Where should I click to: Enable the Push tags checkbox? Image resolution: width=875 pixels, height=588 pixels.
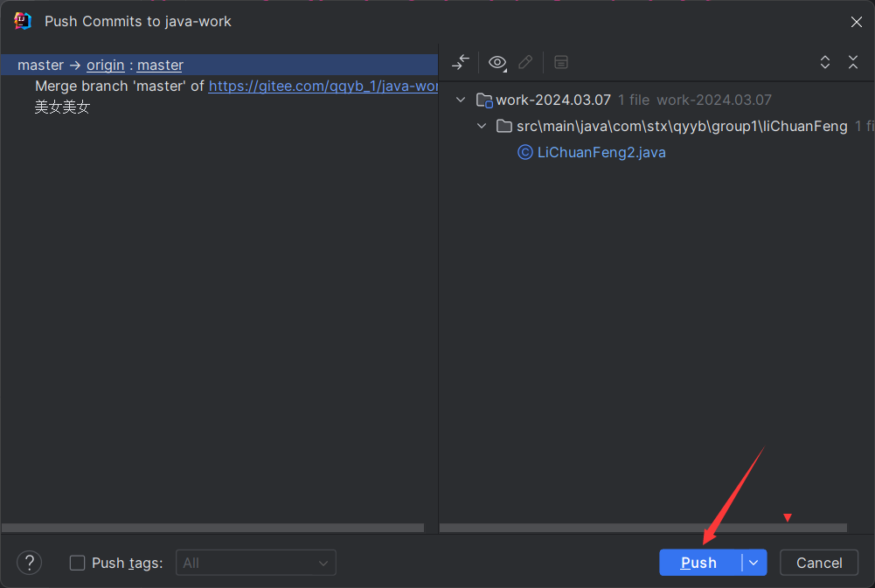77,563
